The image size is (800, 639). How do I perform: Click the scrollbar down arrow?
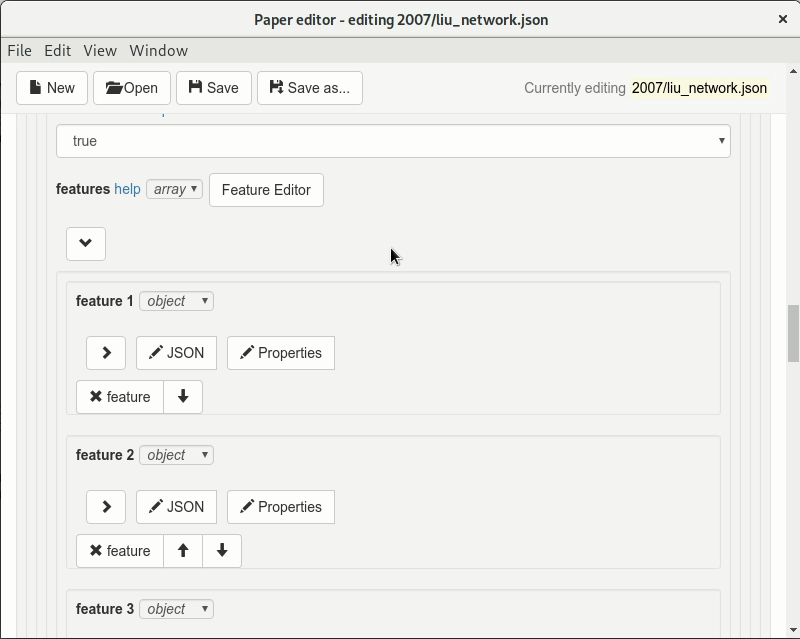pos(793,630)
